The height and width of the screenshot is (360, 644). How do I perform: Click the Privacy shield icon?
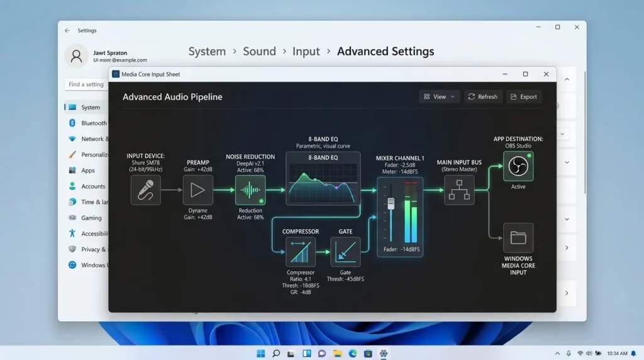click(x=72, y=249)
